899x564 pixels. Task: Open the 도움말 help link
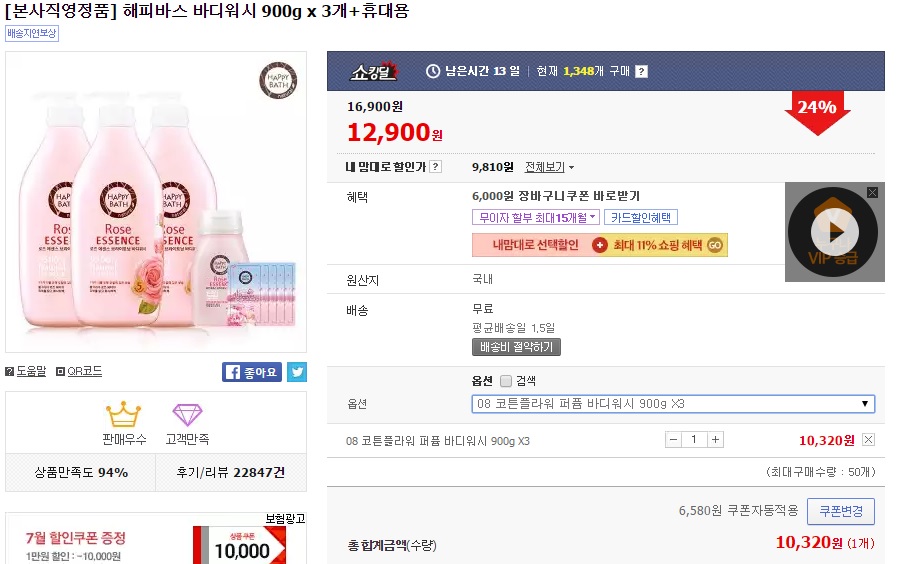coord(26,371)
